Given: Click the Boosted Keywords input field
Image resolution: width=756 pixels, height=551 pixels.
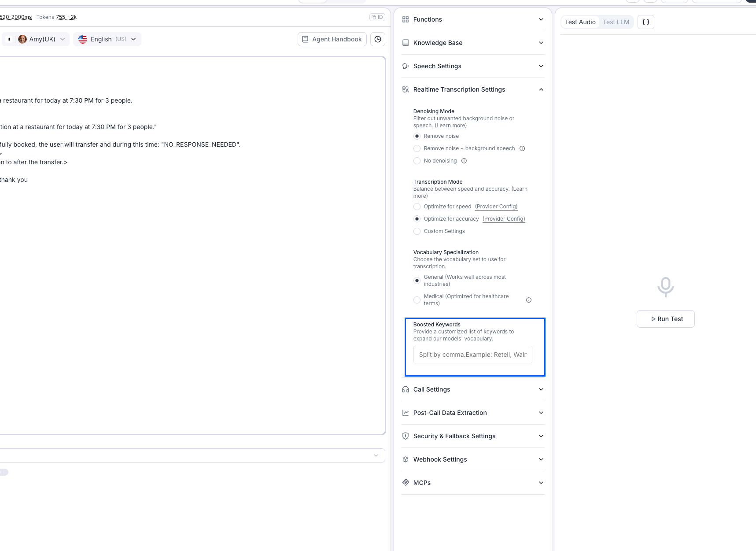Looking at the screenshot, I should click(x=473, y=355).
